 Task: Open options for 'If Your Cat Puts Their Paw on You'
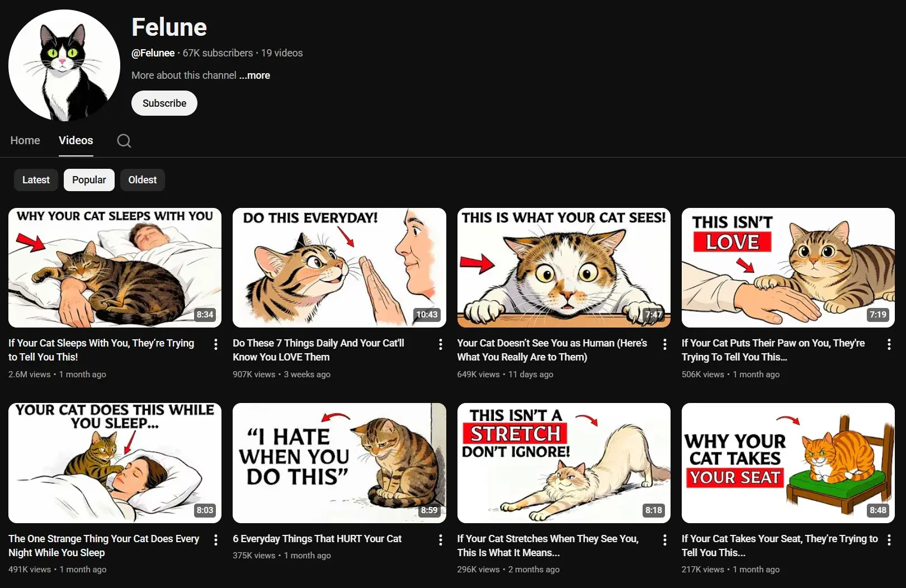(889, 344)
